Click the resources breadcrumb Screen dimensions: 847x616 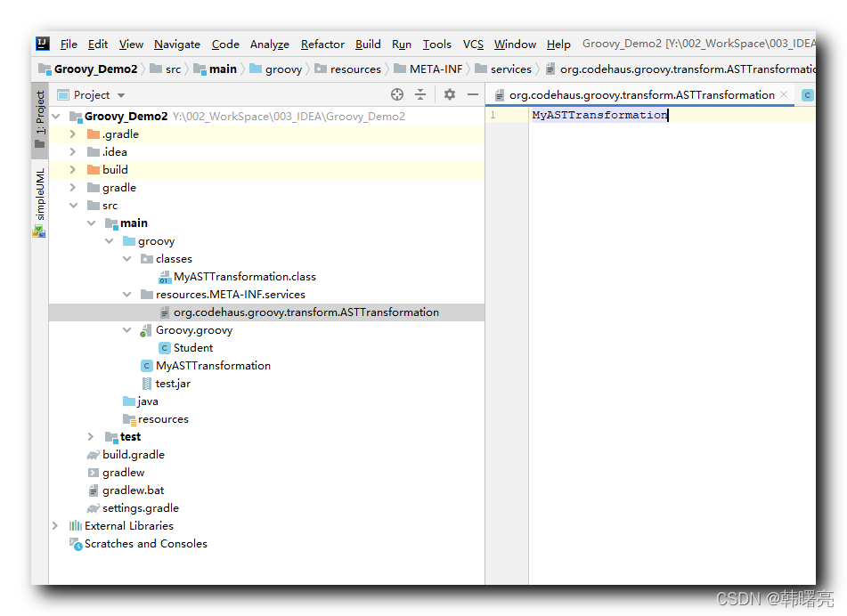(x=348, y=69)
